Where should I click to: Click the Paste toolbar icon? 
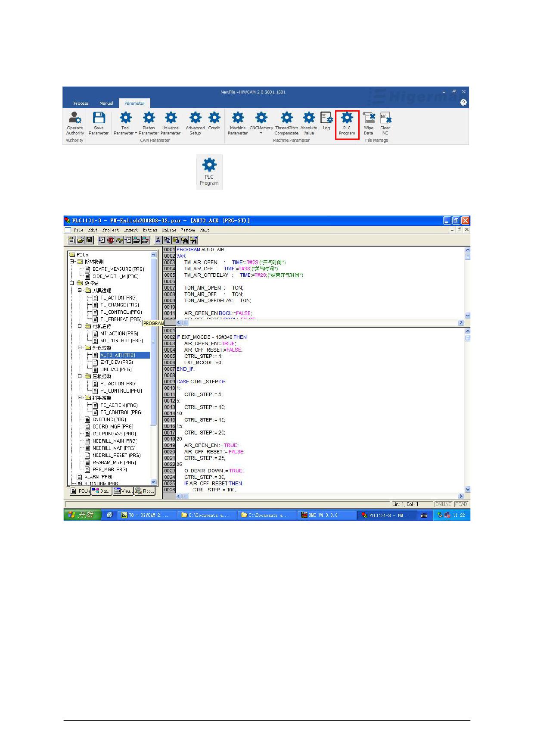(x=176, y=240)
